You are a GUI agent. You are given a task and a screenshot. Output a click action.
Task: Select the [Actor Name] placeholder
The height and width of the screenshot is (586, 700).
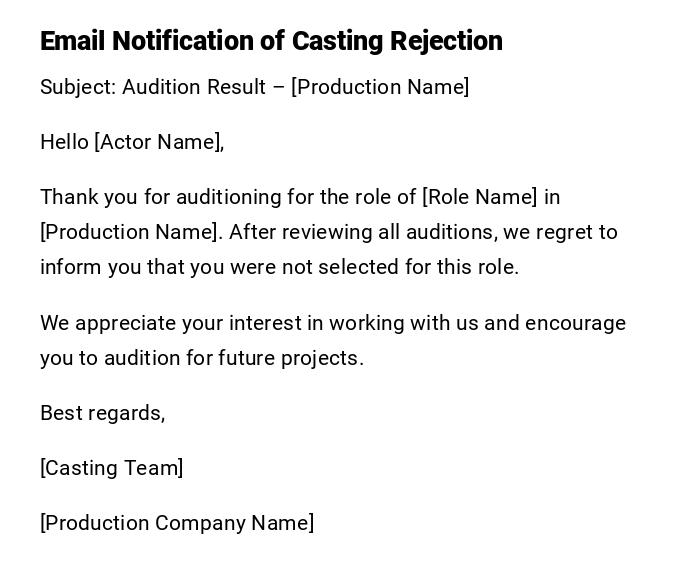pos(157,142)
